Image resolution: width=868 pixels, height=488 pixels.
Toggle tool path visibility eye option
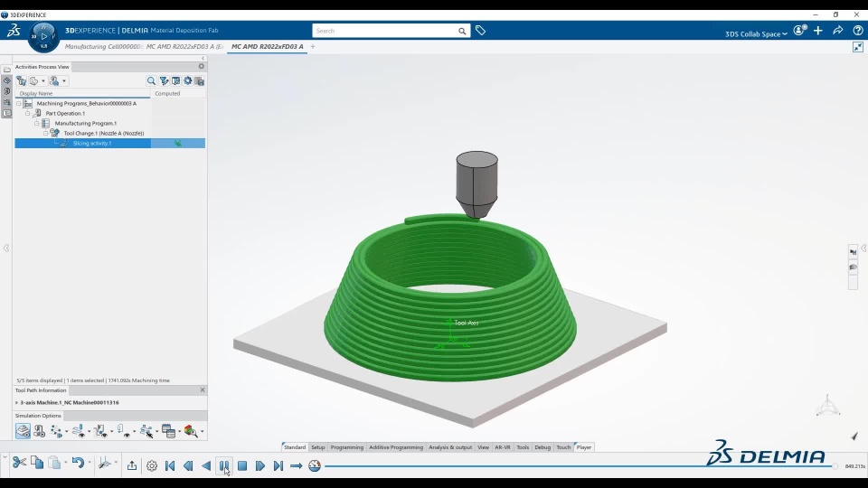tap(78, 431)
